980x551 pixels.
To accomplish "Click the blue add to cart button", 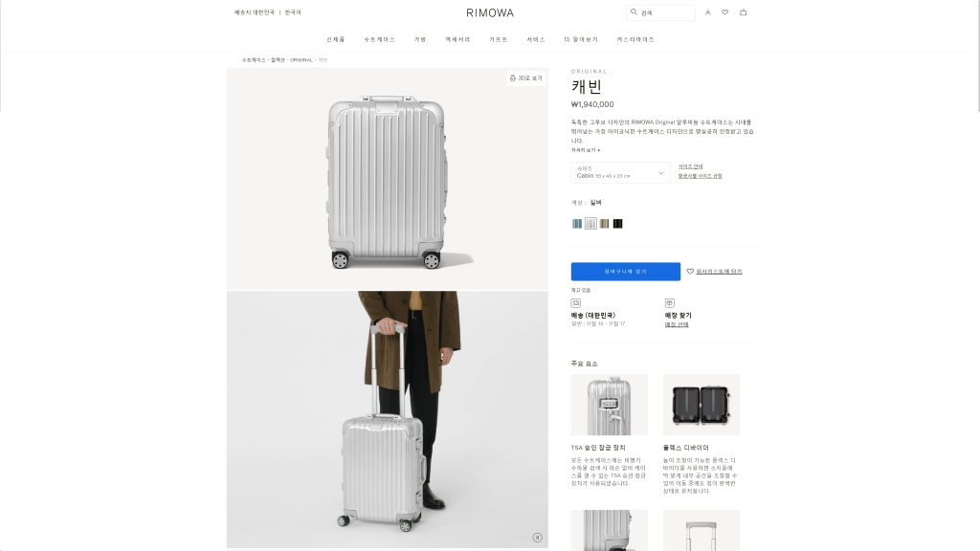I will click(626, 271).
